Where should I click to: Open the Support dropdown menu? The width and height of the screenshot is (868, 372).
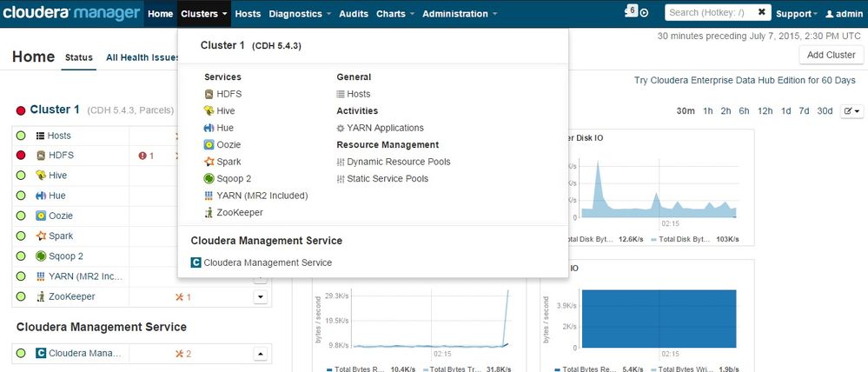click(796, 14)
